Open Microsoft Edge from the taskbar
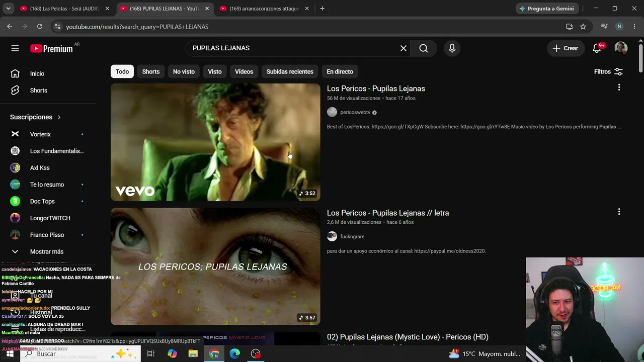644x362 pixels. [x=235, y=353]
